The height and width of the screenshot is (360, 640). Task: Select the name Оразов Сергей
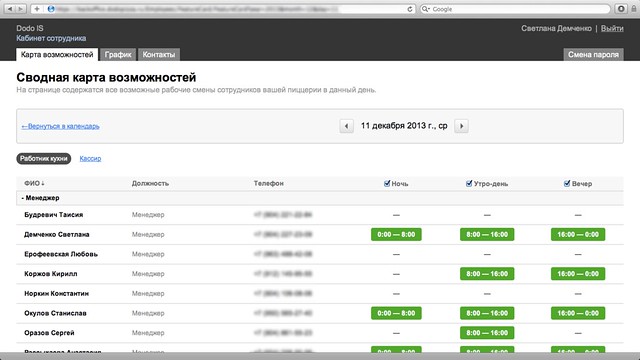click(49, 333)
